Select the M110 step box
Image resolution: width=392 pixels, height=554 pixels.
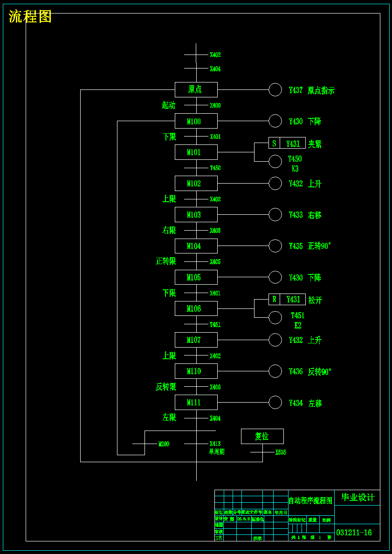coord(196,371)
